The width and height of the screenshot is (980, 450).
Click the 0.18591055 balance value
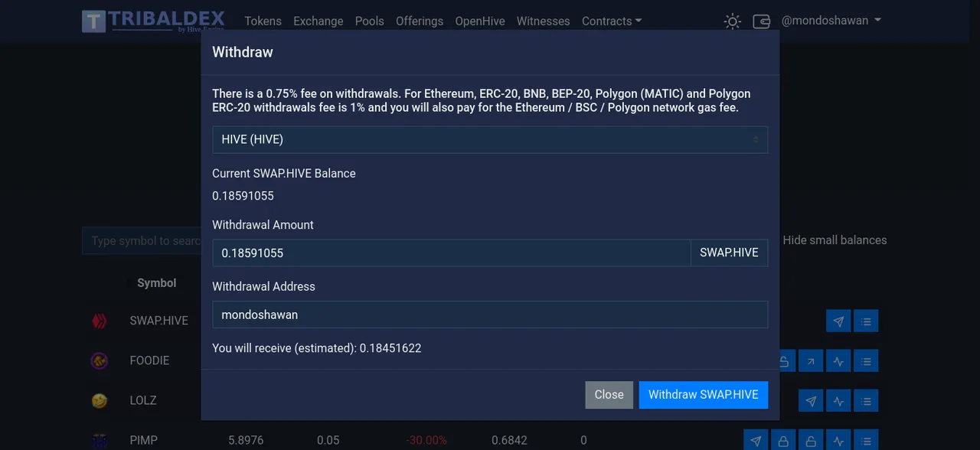tap(243, 196)
